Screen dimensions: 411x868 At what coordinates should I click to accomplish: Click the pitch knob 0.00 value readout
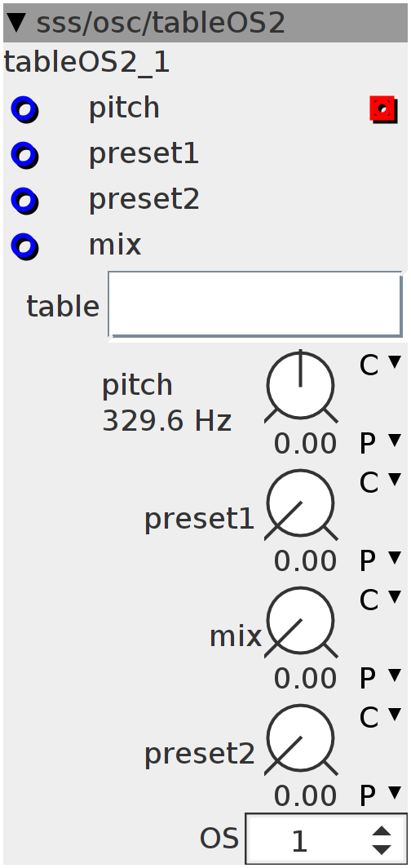click(x=305, y=444)
